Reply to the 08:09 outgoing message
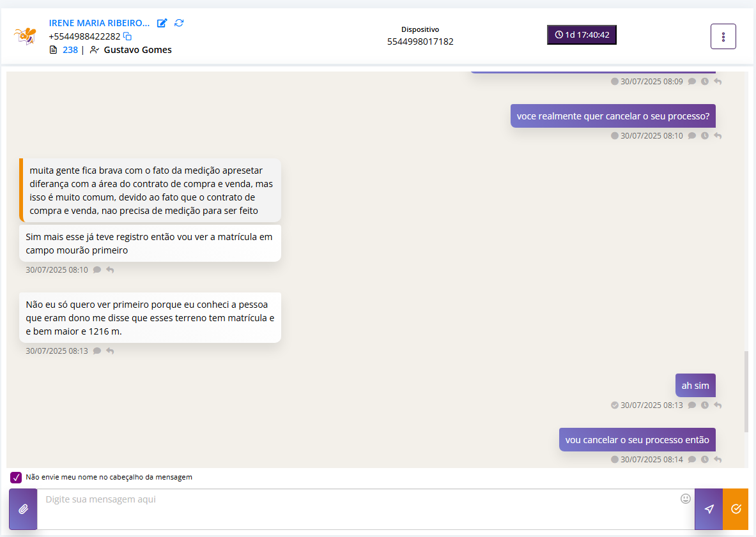Image resolution: width=756 pixels, height=537 pixels. [718, 81]
